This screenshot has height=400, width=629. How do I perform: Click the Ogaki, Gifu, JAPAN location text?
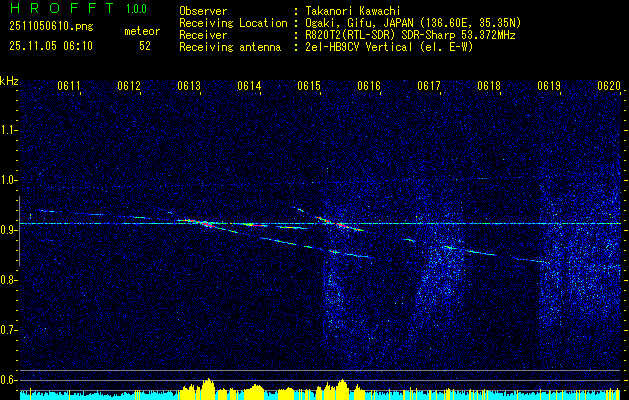[x=413, y=23]
